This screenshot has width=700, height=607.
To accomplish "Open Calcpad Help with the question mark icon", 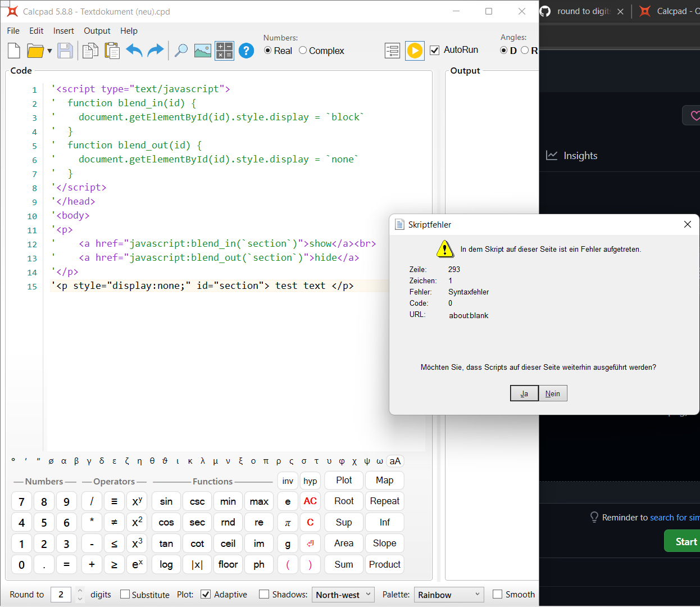I will tap(246, 51).
